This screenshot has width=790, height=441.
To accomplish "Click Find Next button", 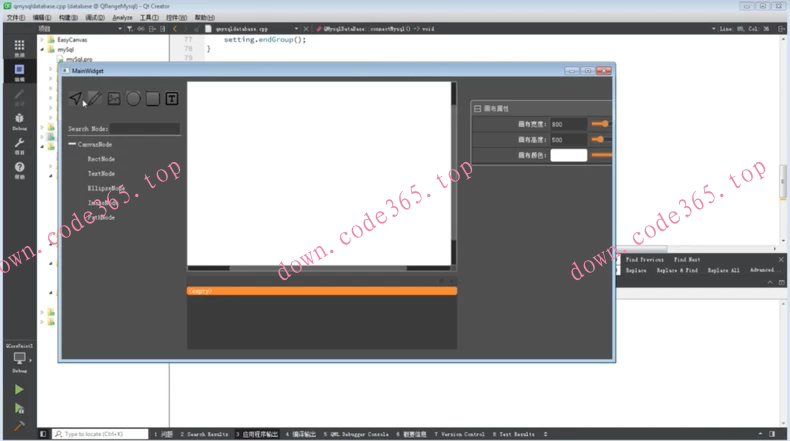I will 687,260.
